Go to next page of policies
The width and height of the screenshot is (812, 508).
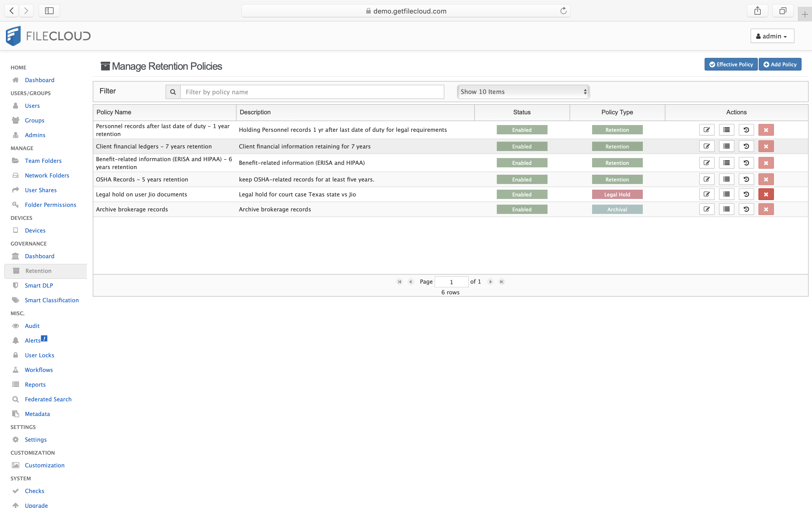(x=490, y=282)
